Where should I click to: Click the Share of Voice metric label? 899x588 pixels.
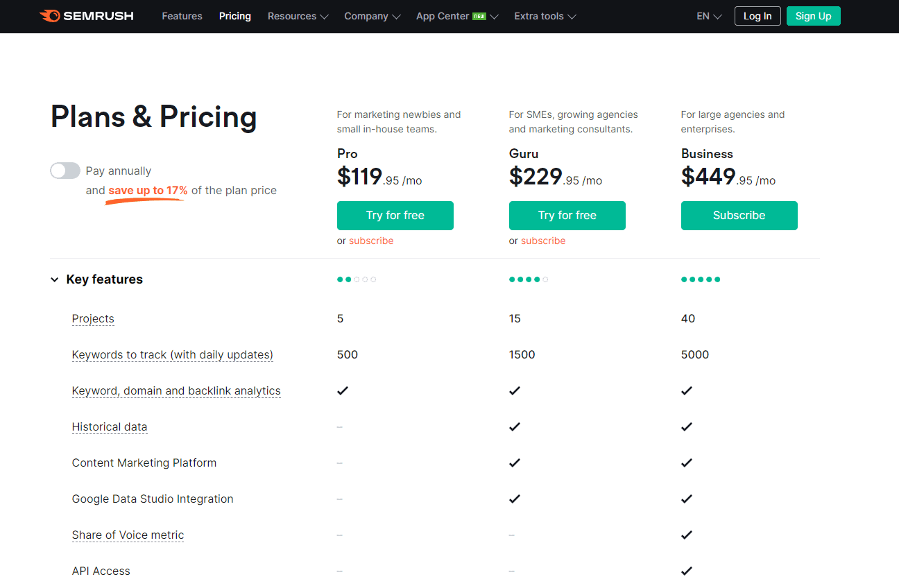point(128,535)
